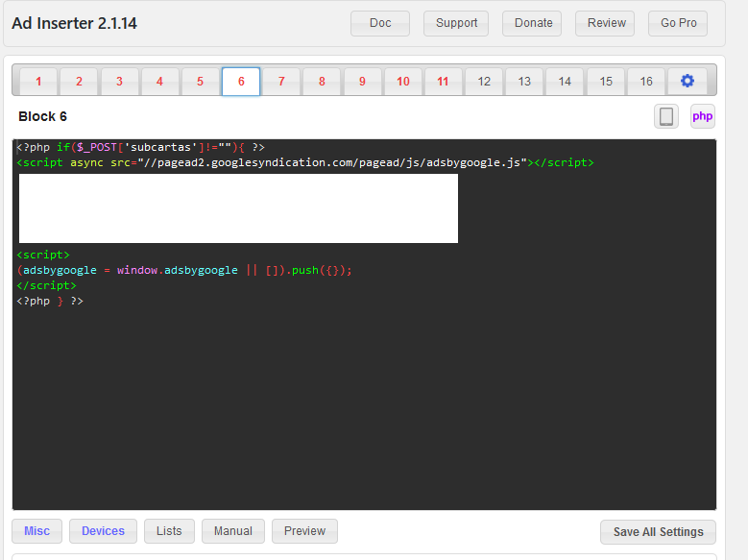748x560 pixels.
Task: Switch to block tab 12
Action: point(484,81)
